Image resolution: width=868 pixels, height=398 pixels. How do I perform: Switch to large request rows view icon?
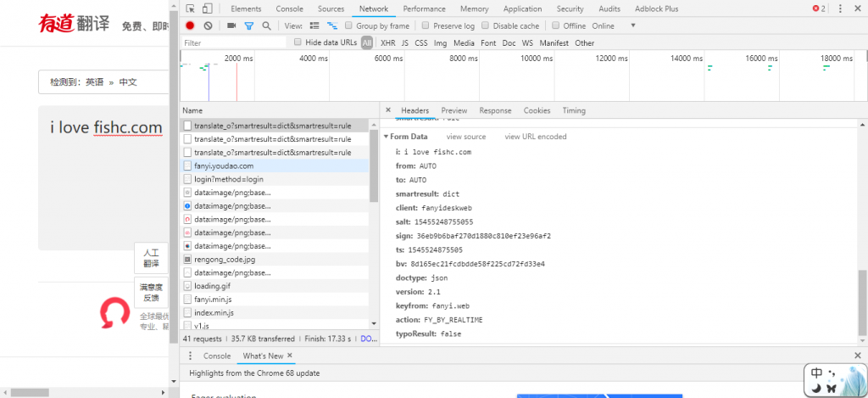pyautogui.click(x=314, y=25)
